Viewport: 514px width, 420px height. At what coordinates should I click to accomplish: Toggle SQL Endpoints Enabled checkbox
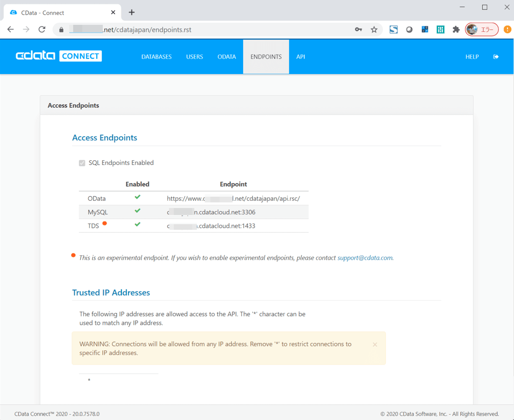click(82, 163)
